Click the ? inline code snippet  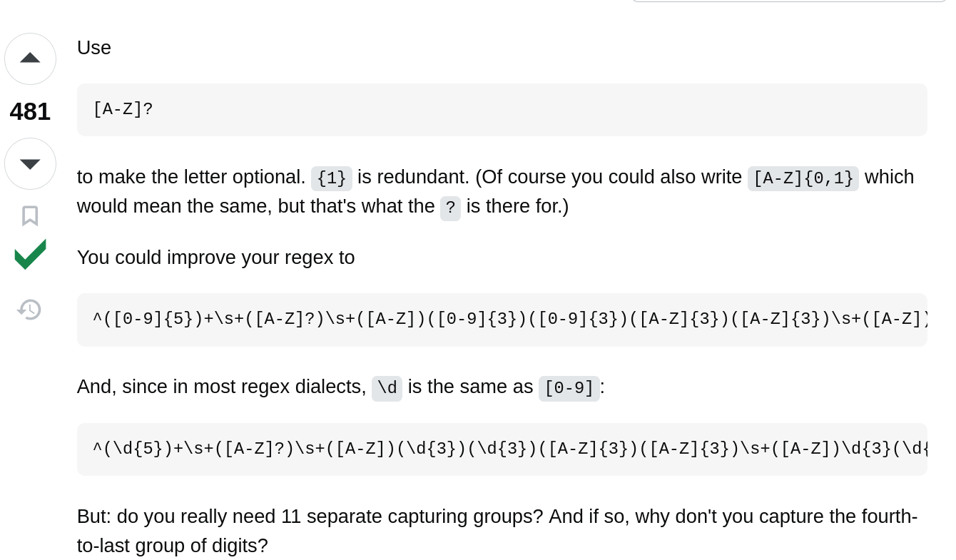pos(450,208)
